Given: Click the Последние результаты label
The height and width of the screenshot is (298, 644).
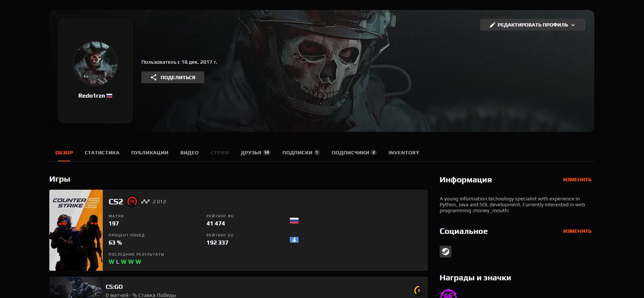Looking at the screenshot, I should [x=136, y=255].
